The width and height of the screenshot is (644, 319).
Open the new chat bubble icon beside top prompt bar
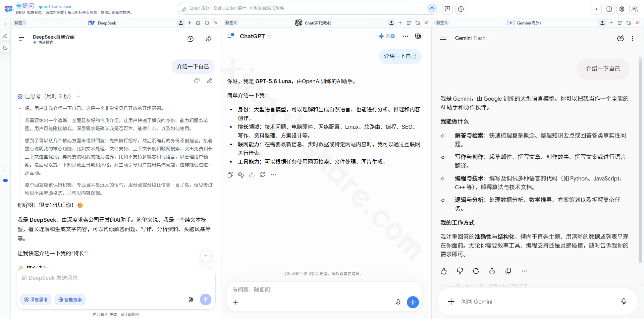click(447, 9)
